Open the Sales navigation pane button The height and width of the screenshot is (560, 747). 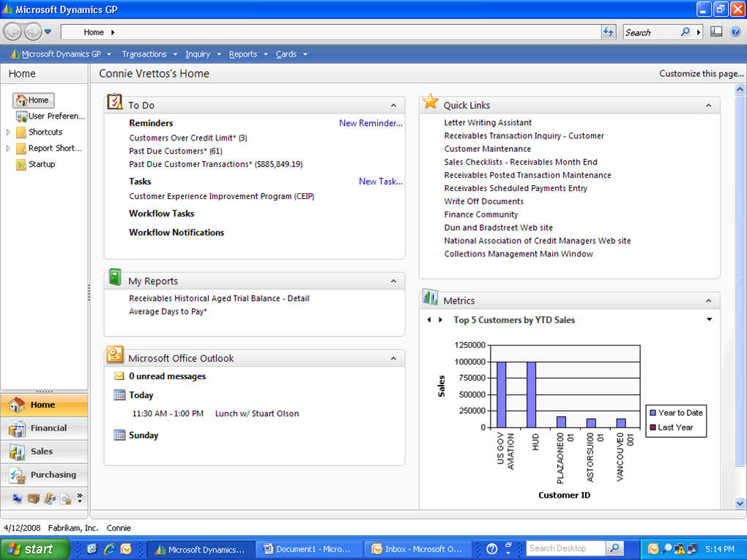tap(44, 452)
